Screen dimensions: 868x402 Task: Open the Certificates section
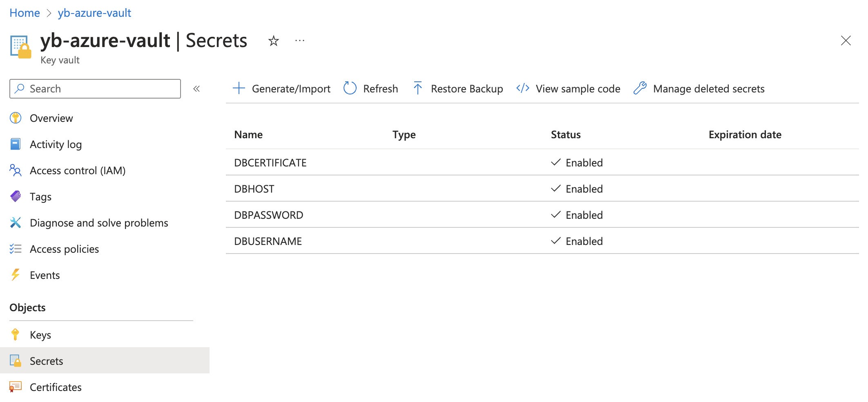(56, 387)
